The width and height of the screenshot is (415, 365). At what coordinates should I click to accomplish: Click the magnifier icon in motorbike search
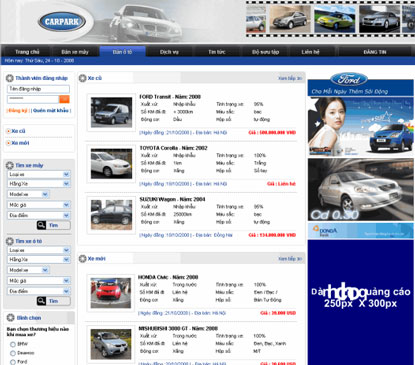coord(41,225)
